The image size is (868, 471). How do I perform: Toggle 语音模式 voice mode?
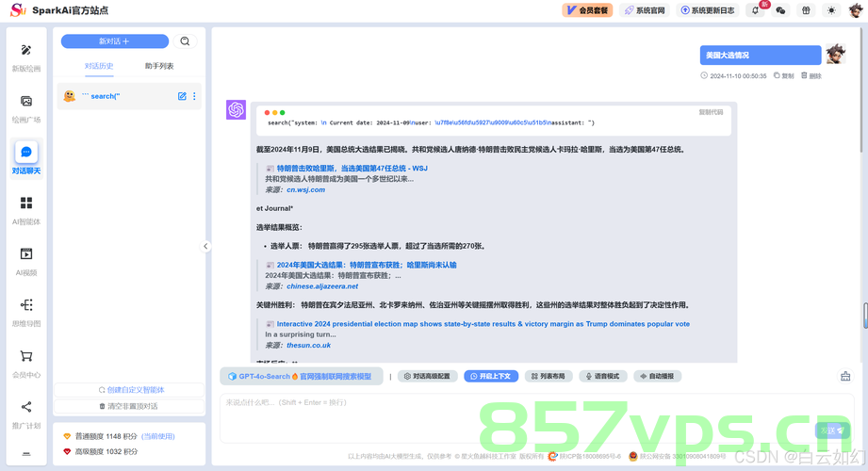tap(603, 377)
